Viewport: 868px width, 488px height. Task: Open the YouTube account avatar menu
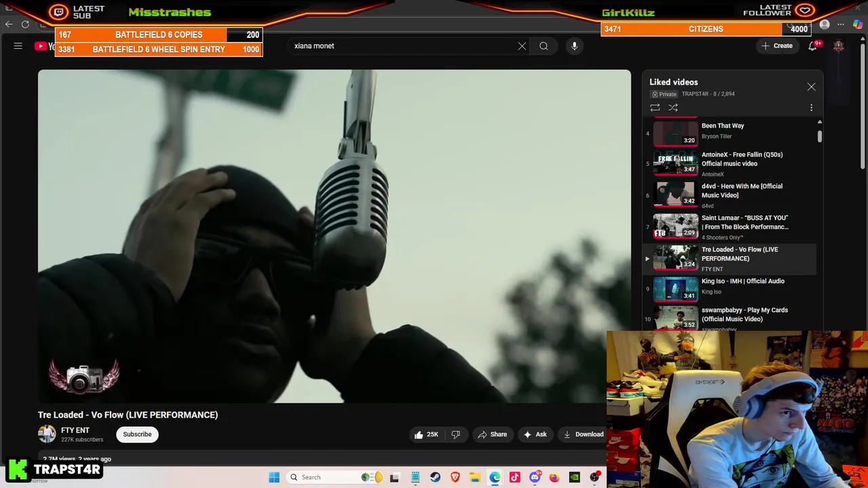839,46
